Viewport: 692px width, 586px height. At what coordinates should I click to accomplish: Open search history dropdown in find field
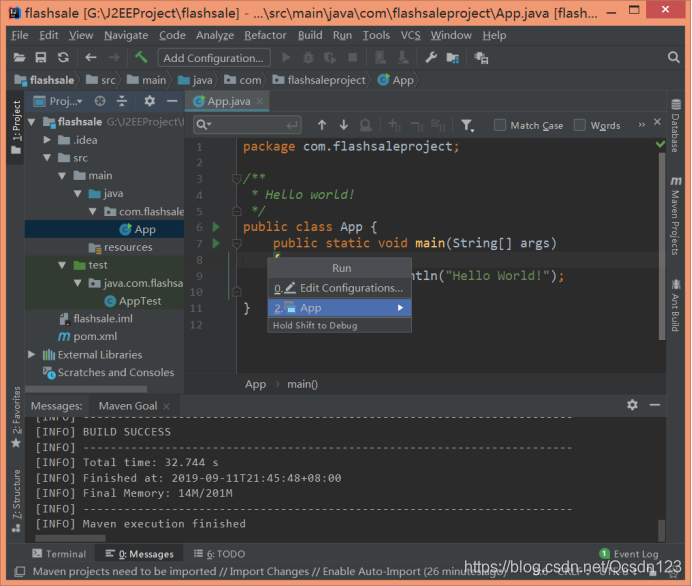[204, 125]
